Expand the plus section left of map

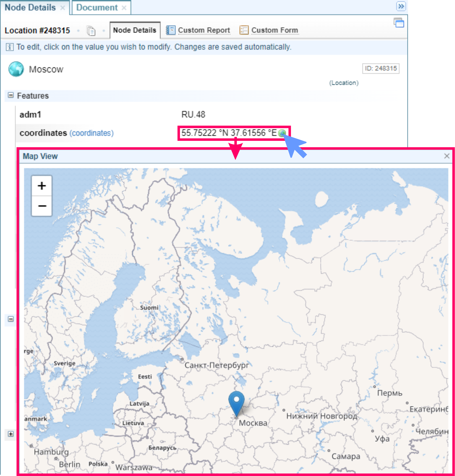coord(11,434)
